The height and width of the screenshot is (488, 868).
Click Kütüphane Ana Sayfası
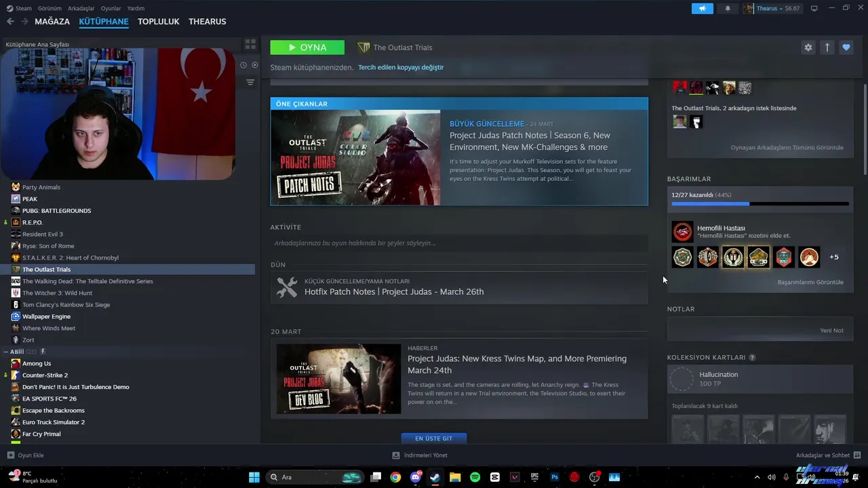(37, 44)
